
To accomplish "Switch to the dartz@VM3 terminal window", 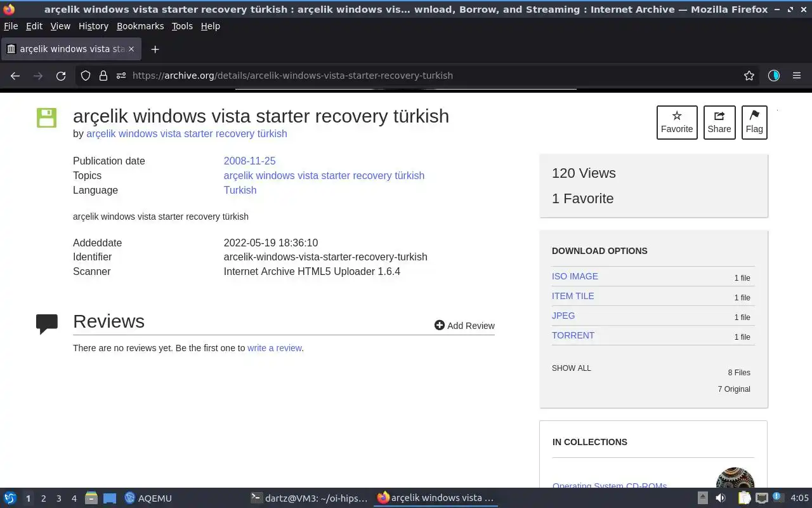I will coord(310,498).
